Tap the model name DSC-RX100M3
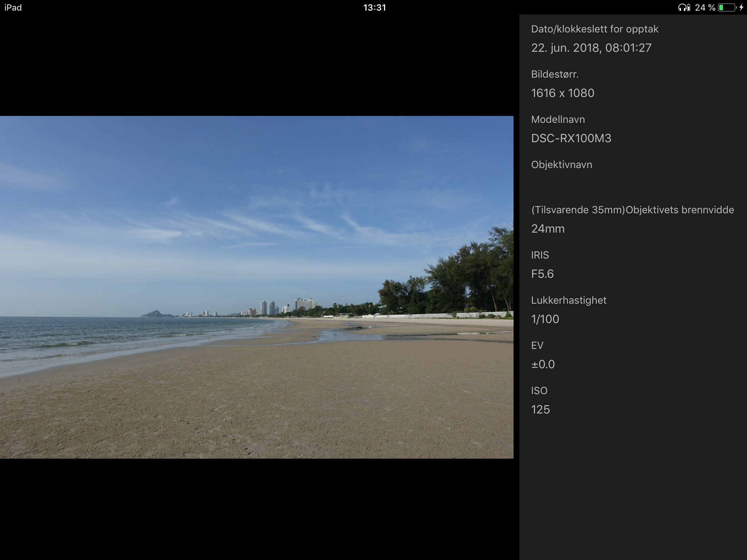 (571, 138)
